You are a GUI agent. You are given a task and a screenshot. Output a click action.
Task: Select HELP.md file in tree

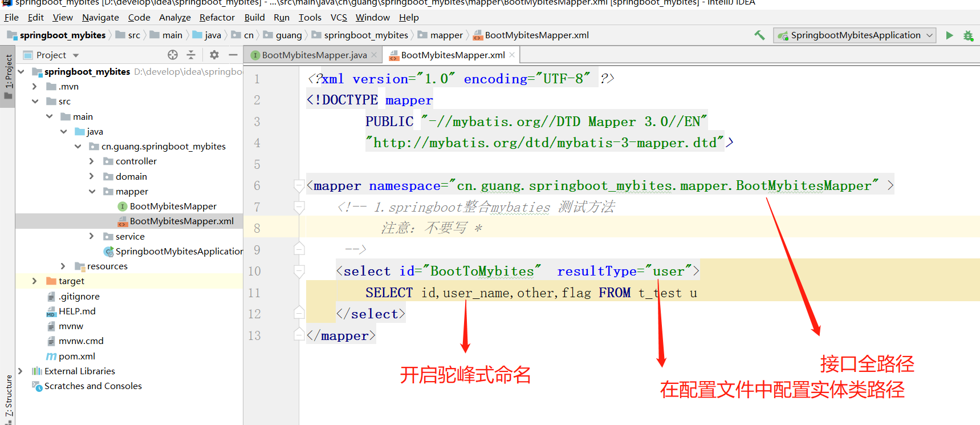pos(71,311)
